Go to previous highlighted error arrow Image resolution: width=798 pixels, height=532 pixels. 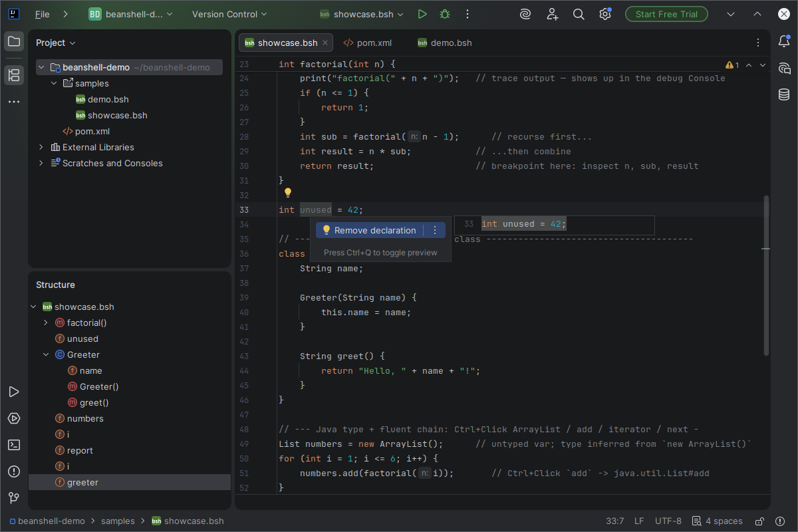coord(749,65)
